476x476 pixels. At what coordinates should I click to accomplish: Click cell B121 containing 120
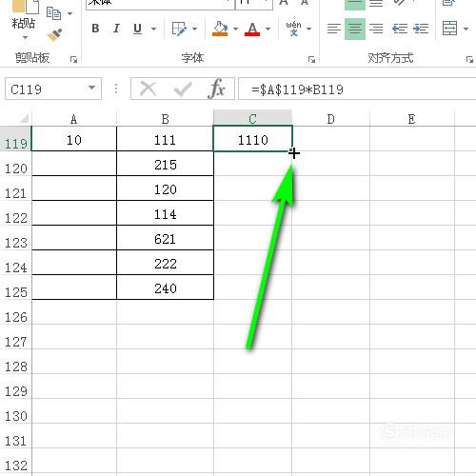click(165, 188)
